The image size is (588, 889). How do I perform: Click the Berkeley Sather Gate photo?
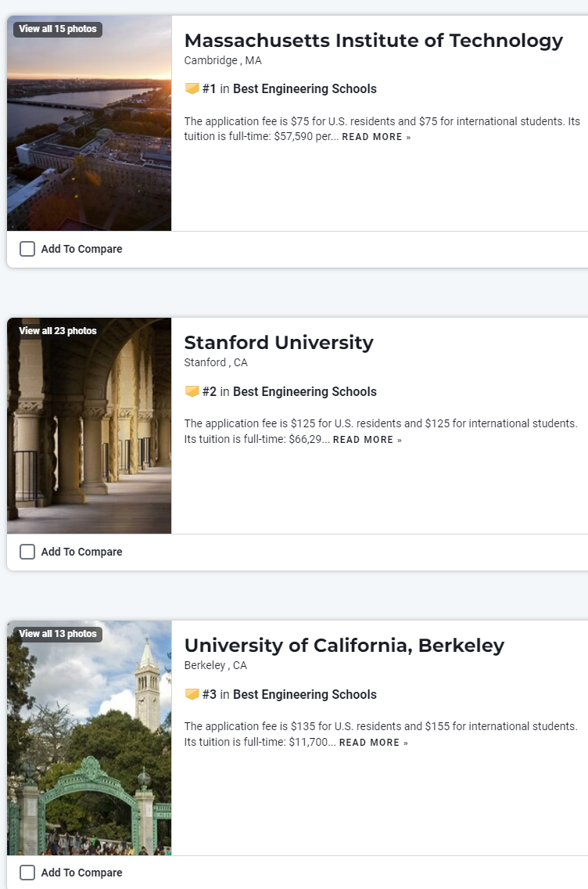(89, 751)
